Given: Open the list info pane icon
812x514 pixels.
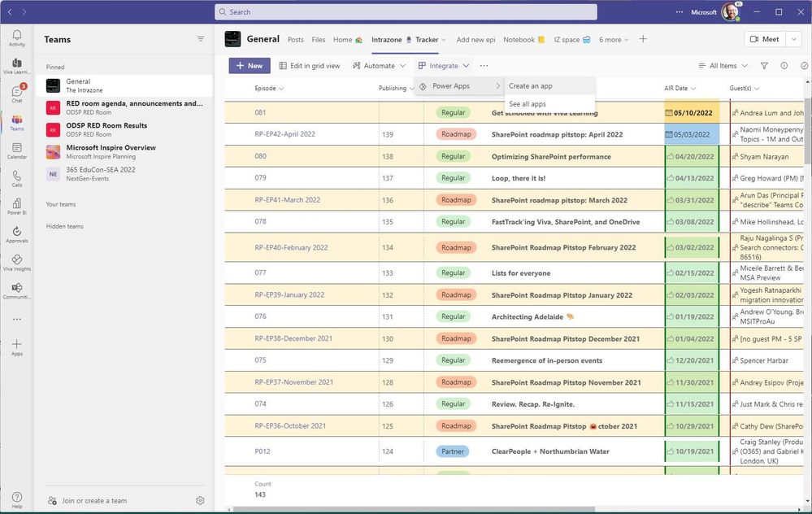Looking at the screenshot, I should point(784,66).
